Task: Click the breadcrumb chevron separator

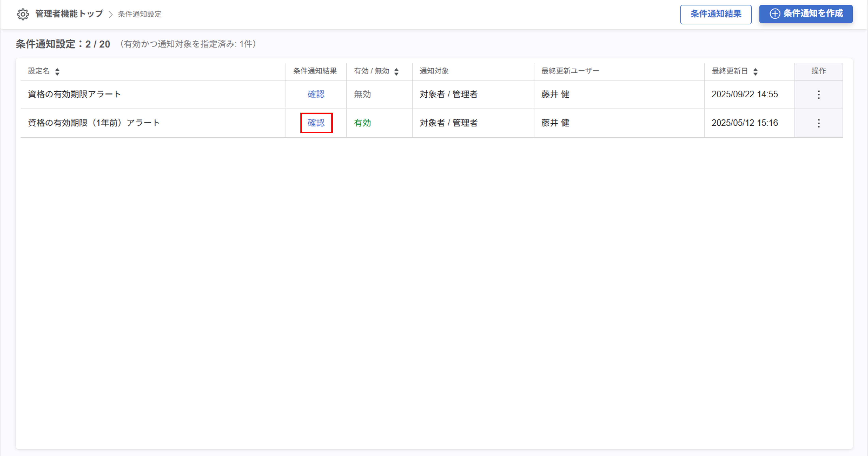Action: [x=110, y=14]
